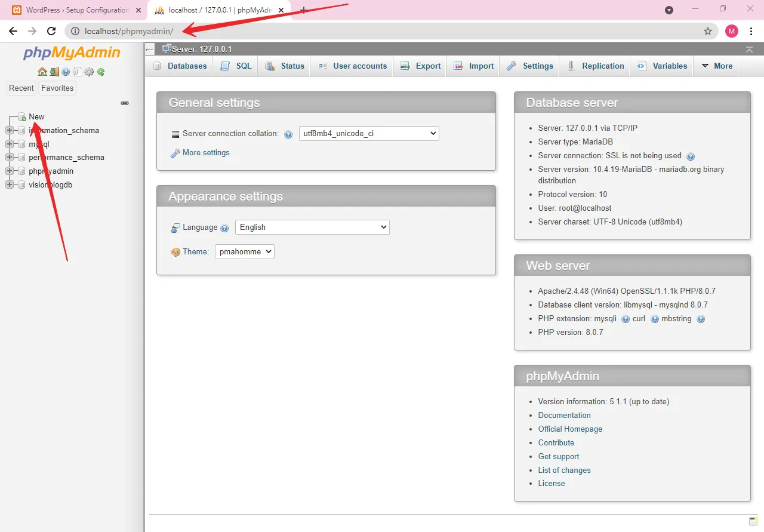Open the Settings tab
The width and height of the screenshot is (764, 532).
tap(529, 66)
